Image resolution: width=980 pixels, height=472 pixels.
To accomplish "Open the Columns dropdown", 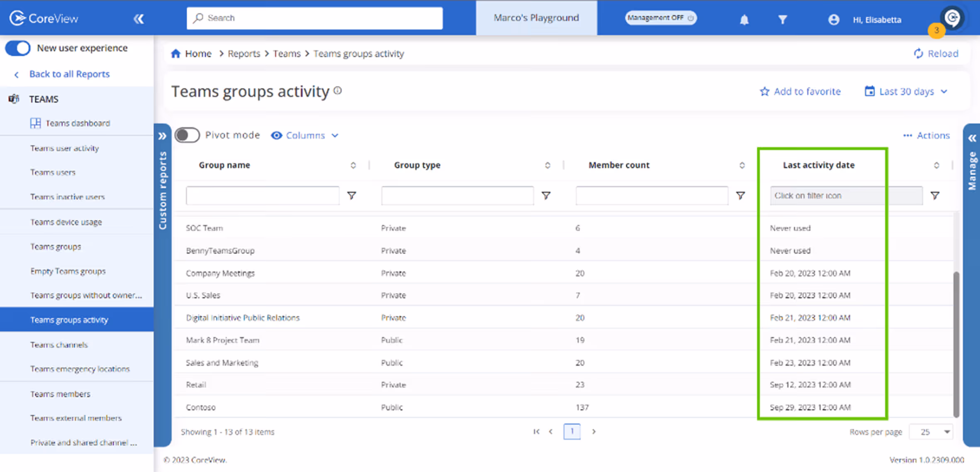I will click(x=305, y=135).
